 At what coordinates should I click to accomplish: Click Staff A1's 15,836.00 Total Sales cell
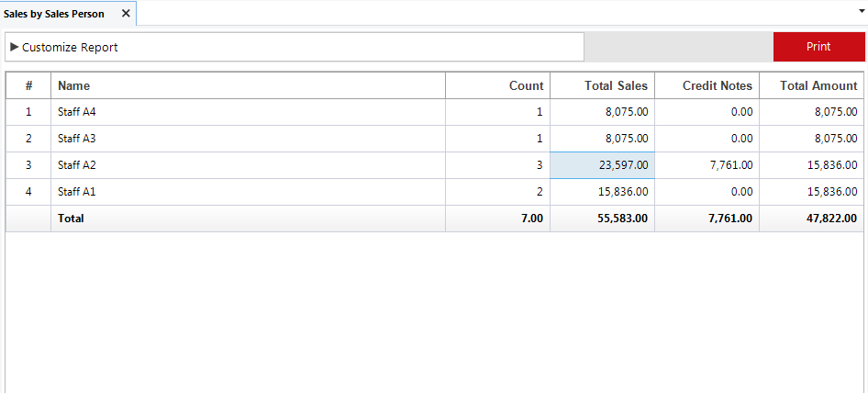[x=602, y=192]
